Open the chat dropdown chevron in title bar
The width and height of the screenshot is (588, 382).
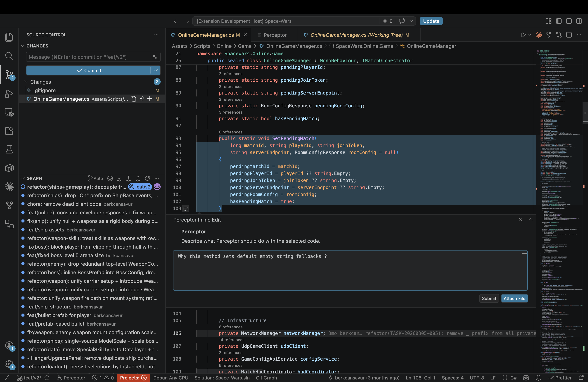coord(411,21)
